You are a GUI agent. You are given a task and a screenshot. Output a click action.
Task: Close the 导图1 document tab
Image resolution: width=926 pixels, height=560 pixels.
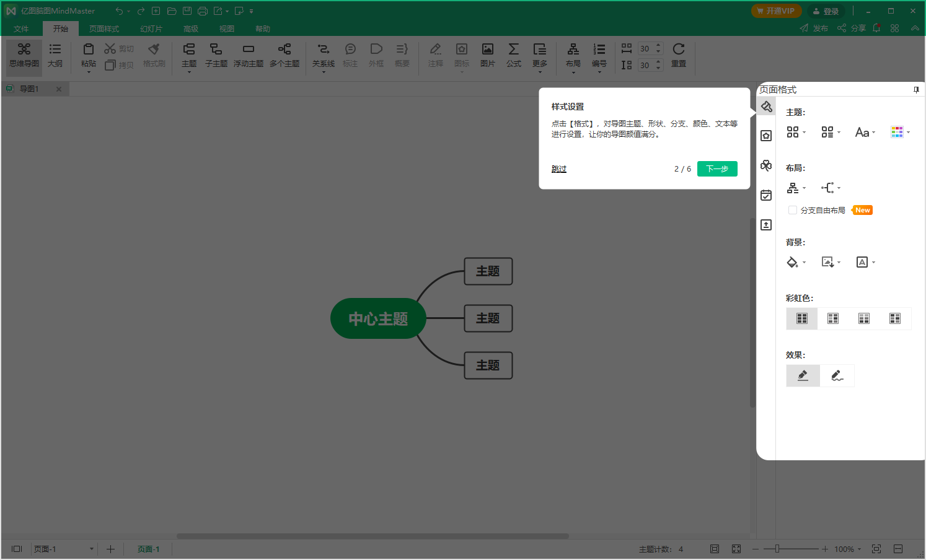coord(59,89)
